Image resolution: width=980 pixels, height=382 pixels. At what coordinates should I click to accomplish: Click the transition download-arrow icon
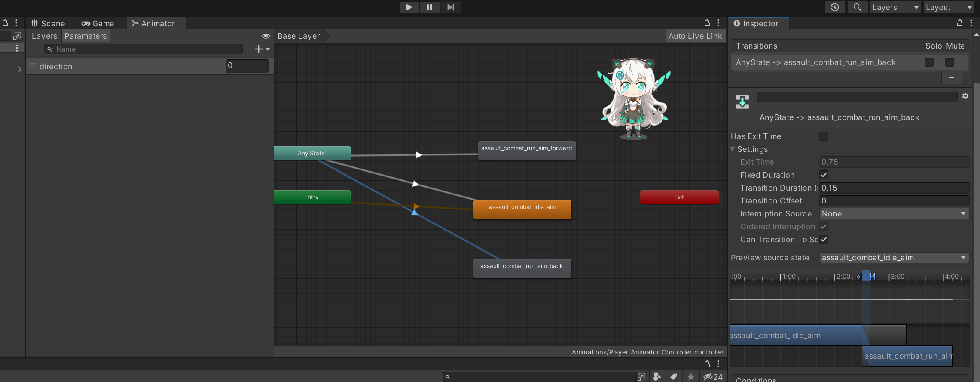(x=742, y=102)
